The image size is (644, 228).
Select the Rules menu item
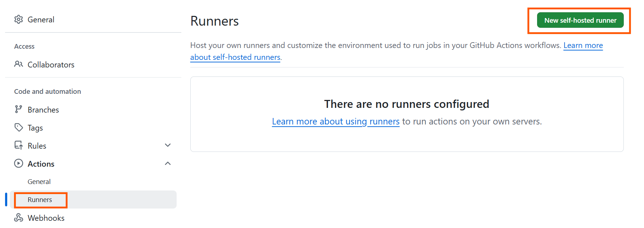click(x=37, y=146)
